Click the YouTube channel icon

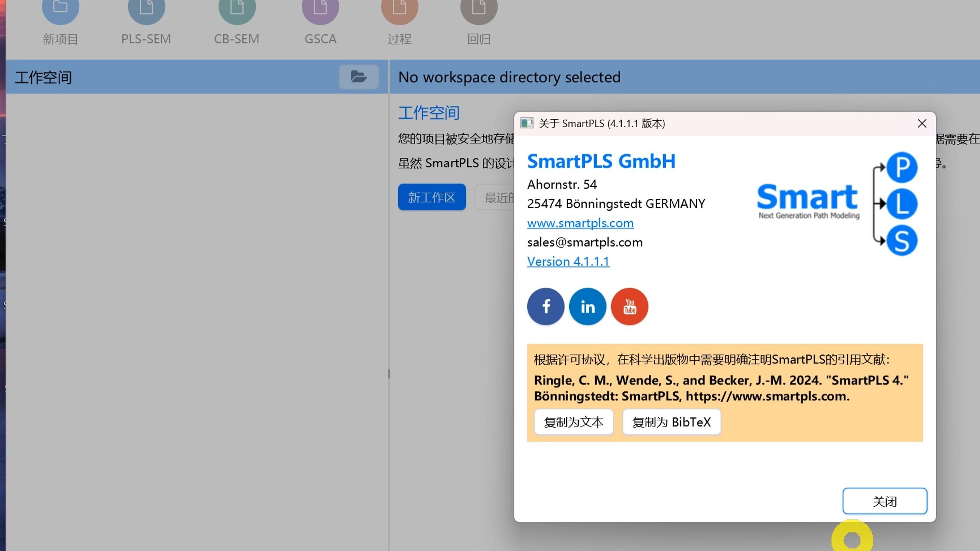pos(629,306)
